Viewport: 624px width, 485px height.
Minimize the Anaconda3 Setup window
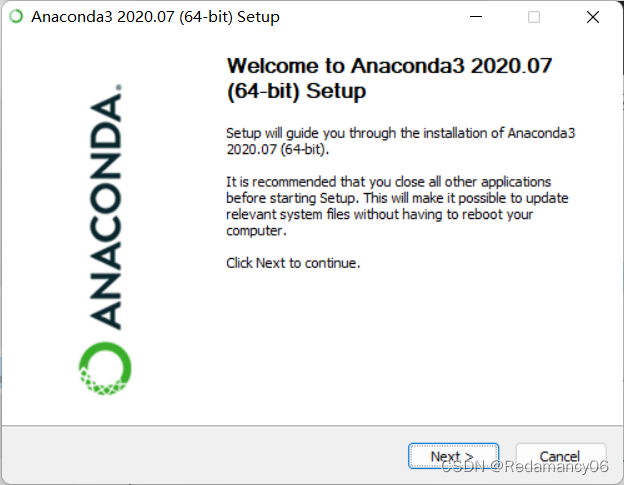tap(476, 17)
